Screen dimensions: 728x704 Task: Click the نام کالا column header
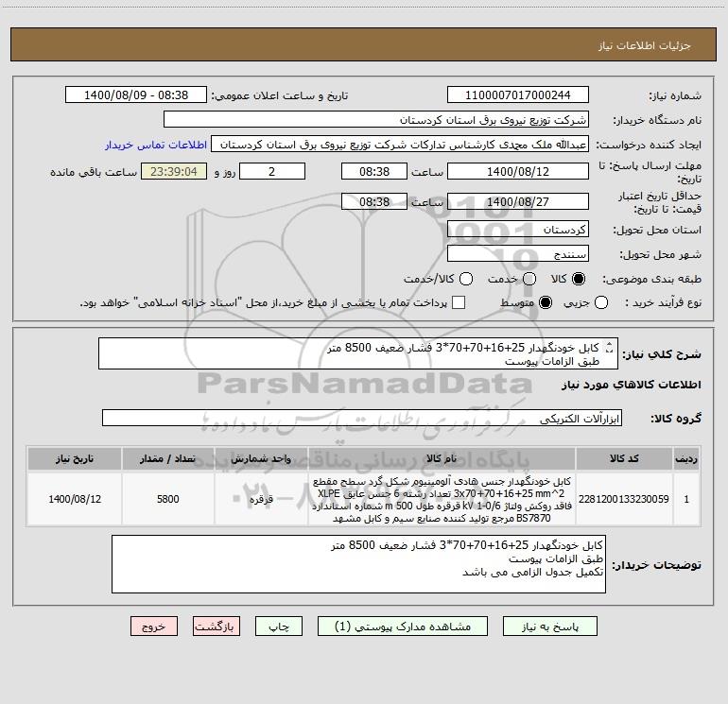tap(442, 458)
